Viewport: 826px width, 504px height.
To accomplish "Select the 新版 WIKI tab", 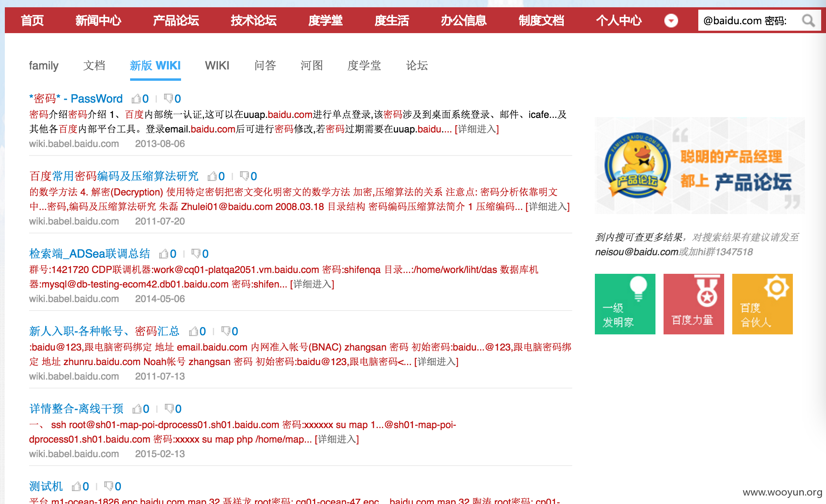I will click(155, 65).
